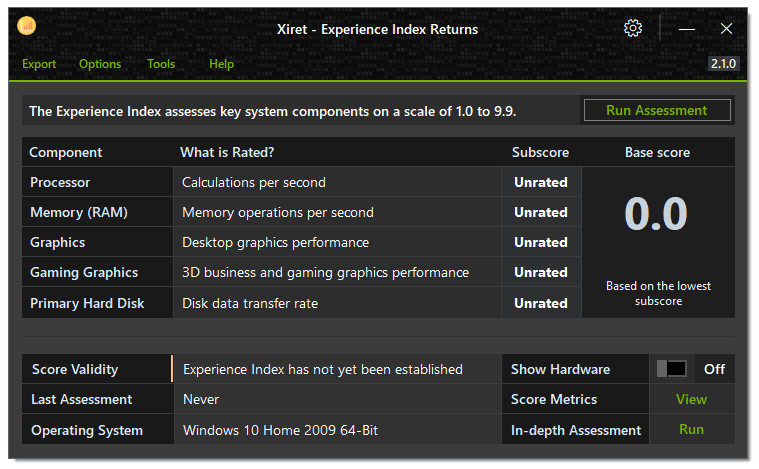Open the Options menu
The height and width of the screenshot is (469, 759).
(100, 64)
